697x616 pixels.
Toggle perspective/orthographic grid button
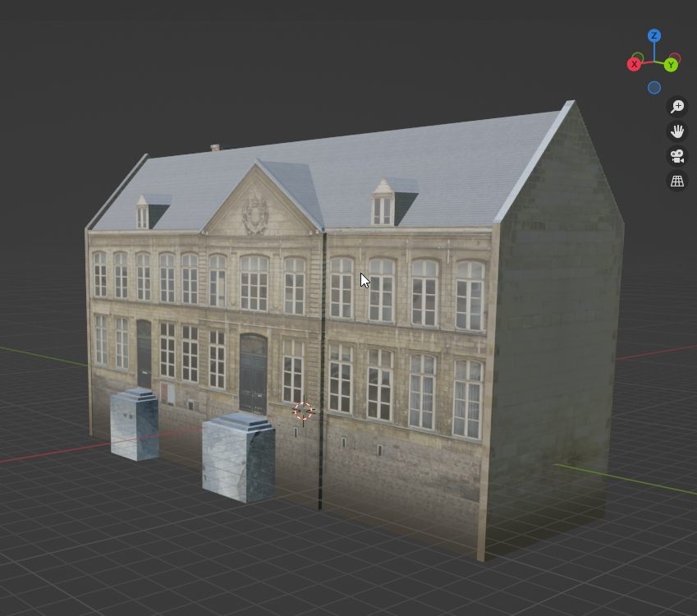coord(677,182)
